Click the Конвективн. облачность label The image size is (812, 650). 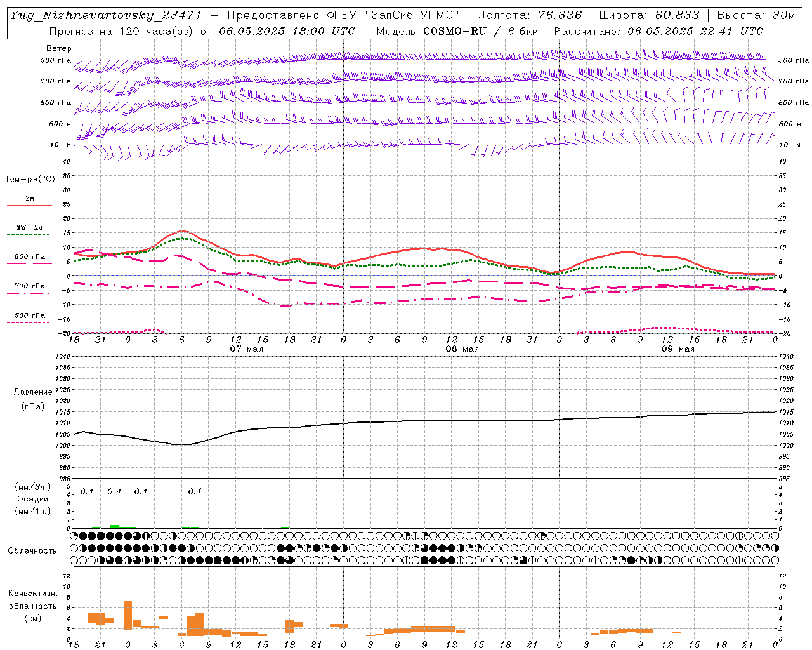[x=32, y=600]
